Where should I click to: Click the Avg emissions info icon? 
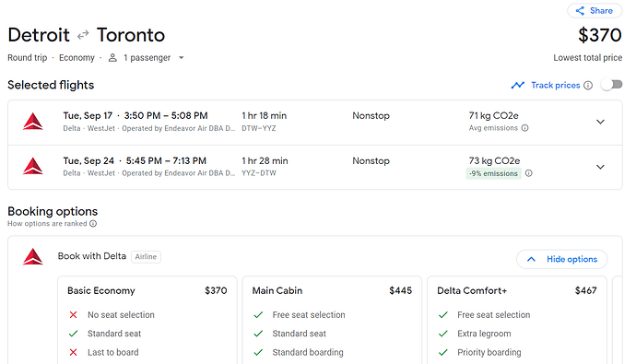(524, 128)
